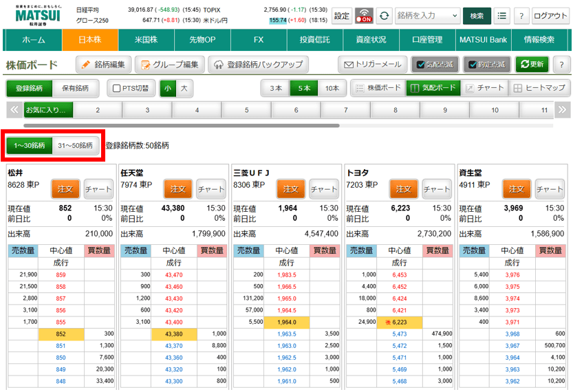The width and height of the screenshot is (573, 392).
Task: Open 銘柄編集 pencil button
Action: coord(103,65)
